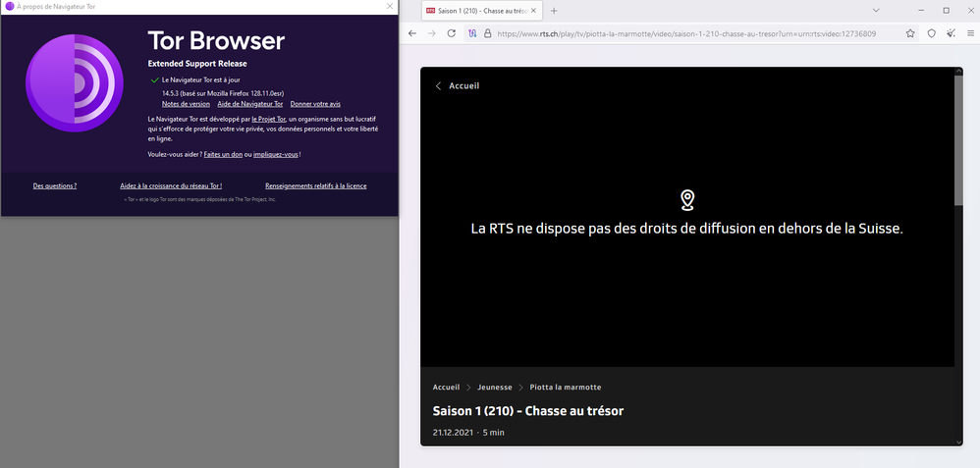980x468 pixels.
Task: Open the Aide de Navigateur Tor link
Action: click(x=250, y=103)
